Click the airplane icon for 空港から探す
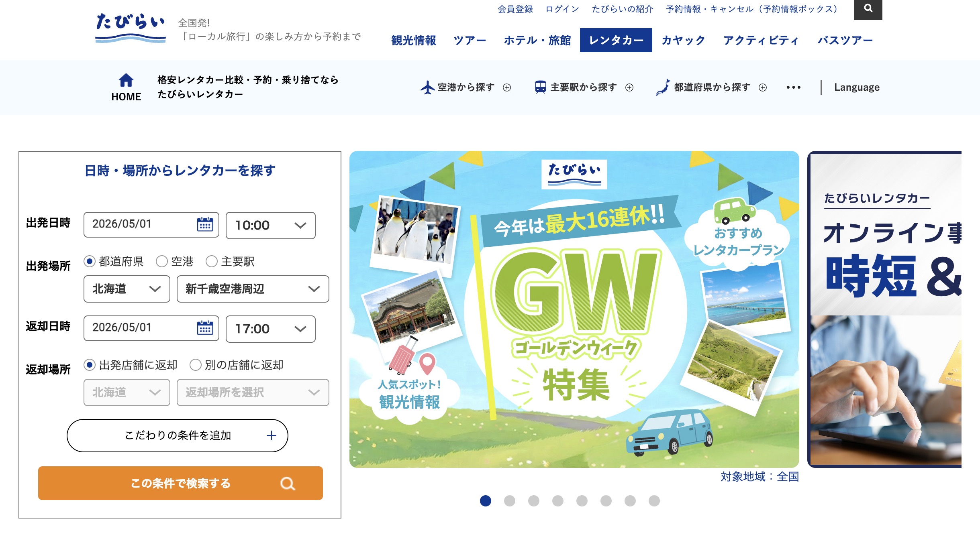Screen dimensions: 980x549 [x=427, y=87]
